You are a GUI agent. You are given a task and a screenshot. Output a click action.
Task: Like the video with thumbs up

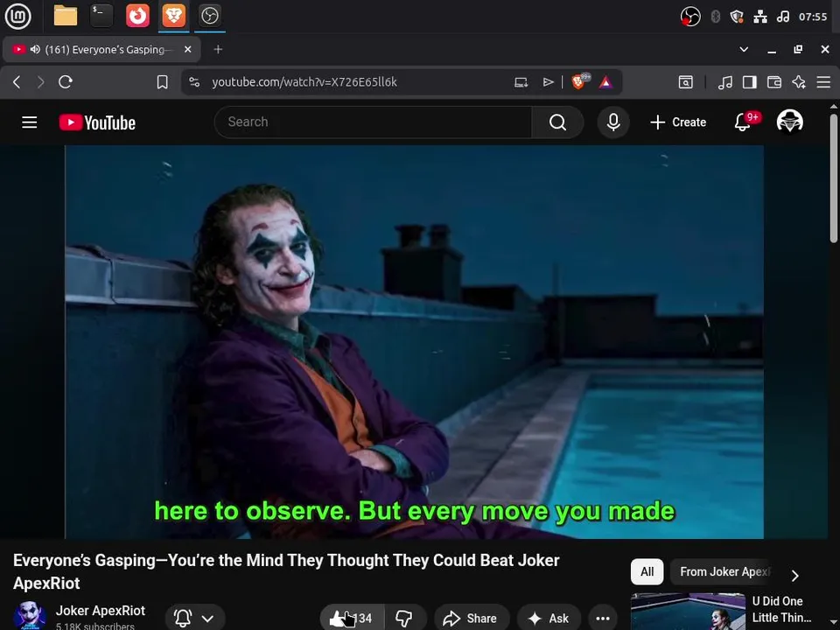coord(352,619)
